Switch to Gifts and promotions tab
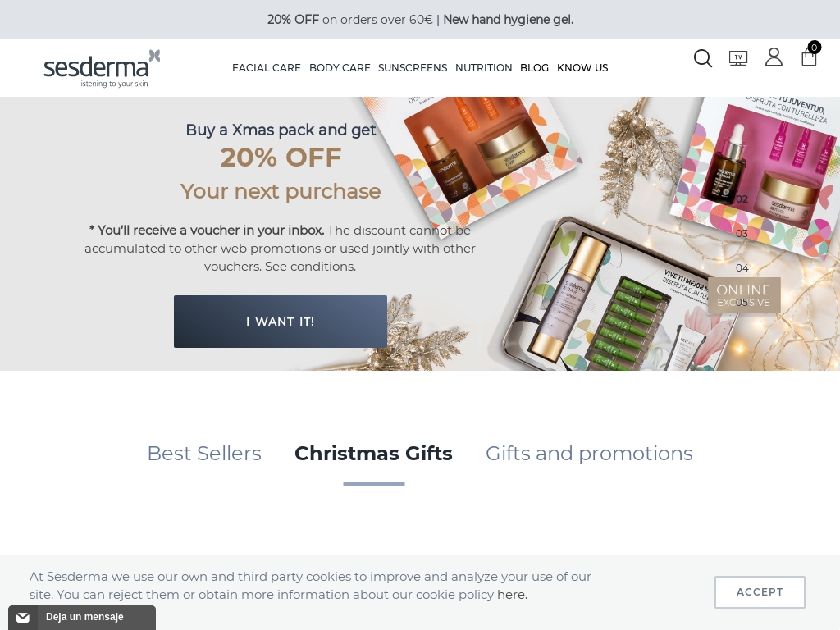Viewport: 840px width, 630px height. point(589,453)
